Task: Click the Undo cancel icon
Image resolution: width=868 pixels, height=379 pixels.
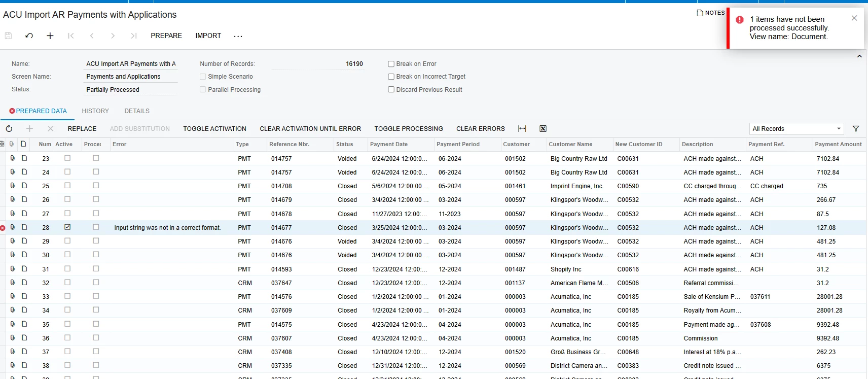Action: [29, 36]
